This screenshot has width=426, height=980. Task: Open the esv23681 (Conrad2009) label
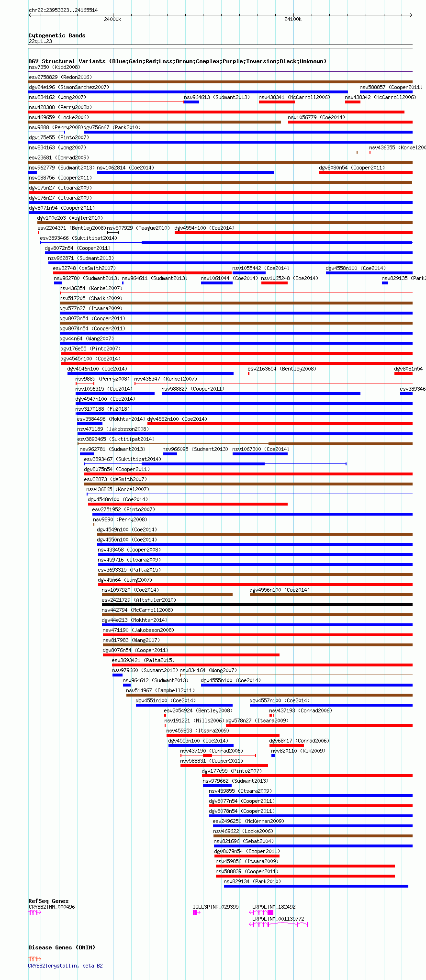tap(58, 158)
